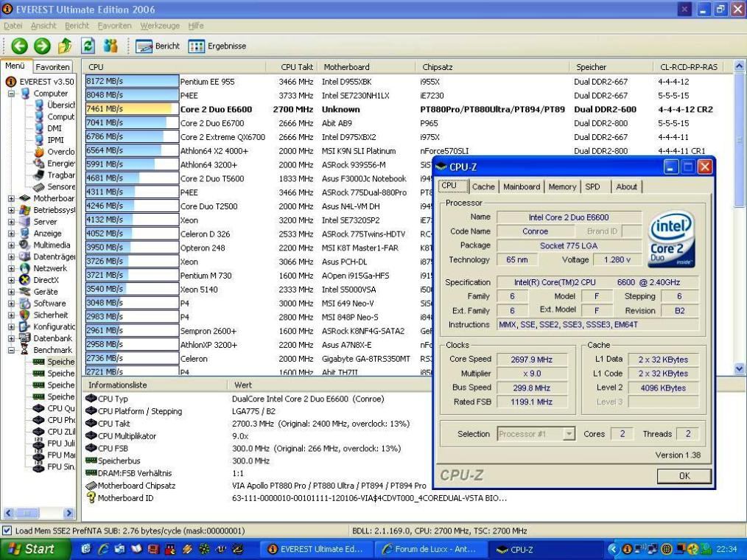Screen dimensions: 747x560
Task: Switch to the SPD tab in CPU-Z
Action: click(x=592, y=187)
